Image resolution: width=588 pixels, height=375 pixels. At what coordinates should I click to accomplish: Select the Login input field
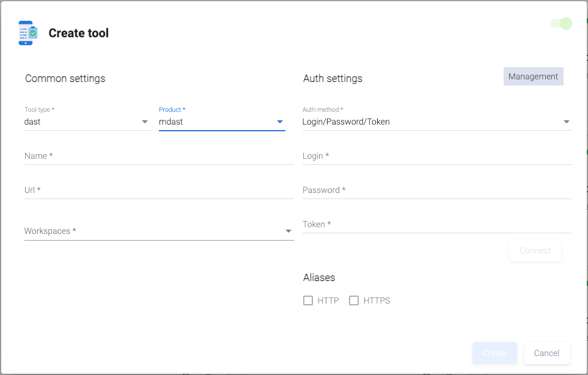point(436,156)
